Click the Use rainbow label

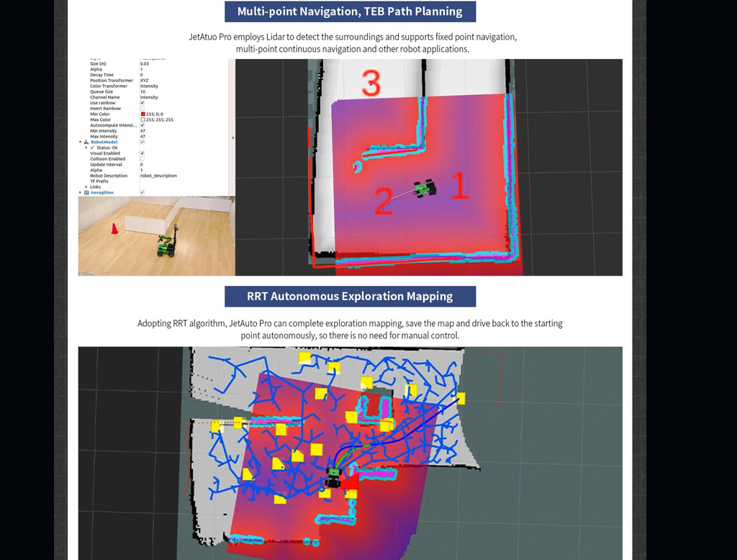pyautogui.click(x=102, y=103)
